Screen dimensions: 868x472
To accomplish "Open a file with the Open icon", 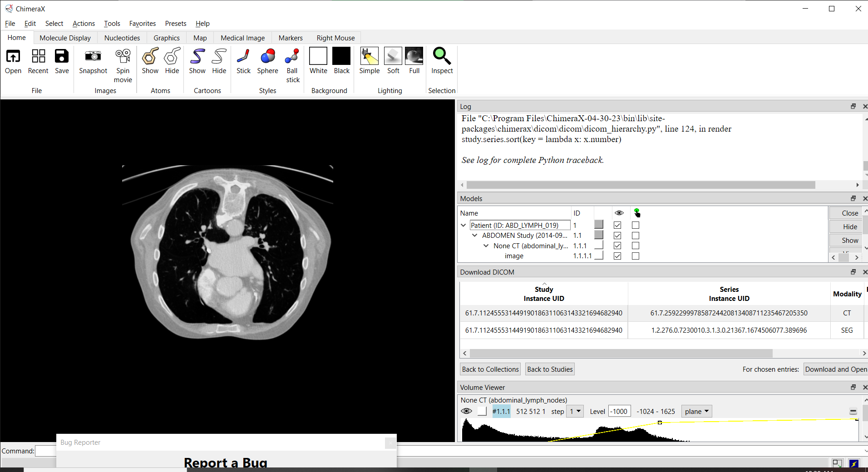I will tap(13, 57).
